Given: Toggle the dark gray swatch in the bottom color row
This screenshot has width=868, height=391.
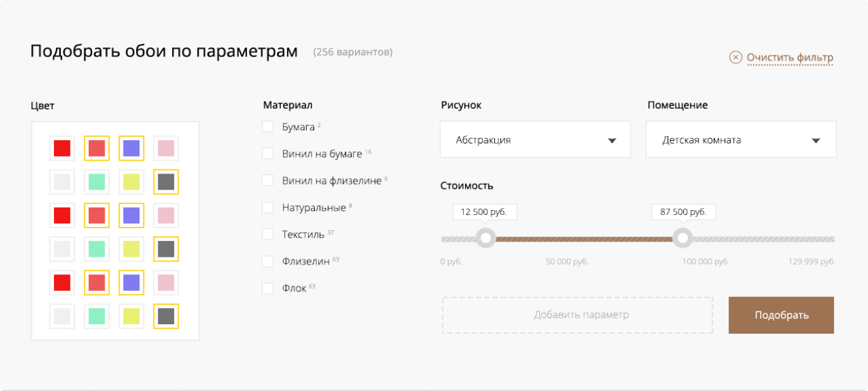Looking at the screenshot, I should point(166,316).
